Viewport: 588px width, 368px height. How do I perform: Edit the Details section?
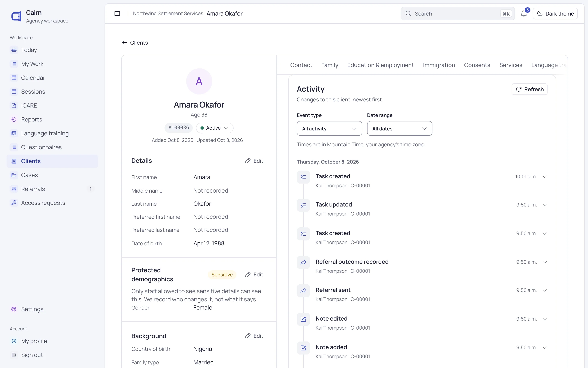(x=254, y=161)
